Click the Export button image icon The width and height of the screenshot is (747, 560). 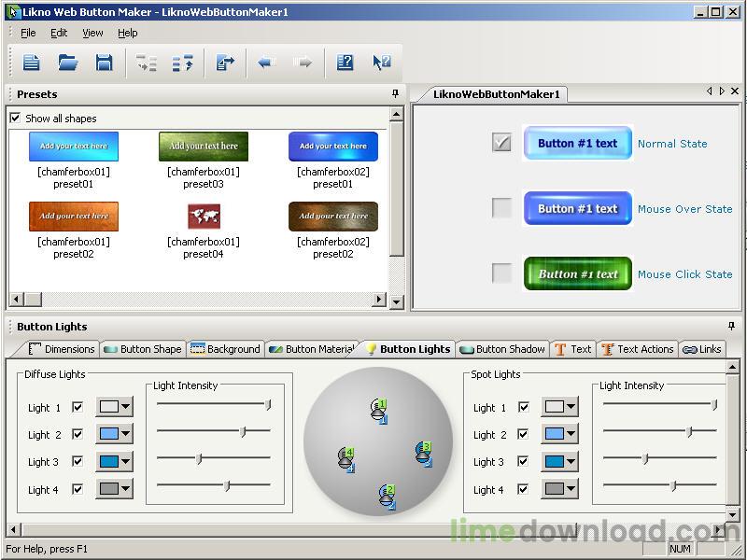click(226, 63)
